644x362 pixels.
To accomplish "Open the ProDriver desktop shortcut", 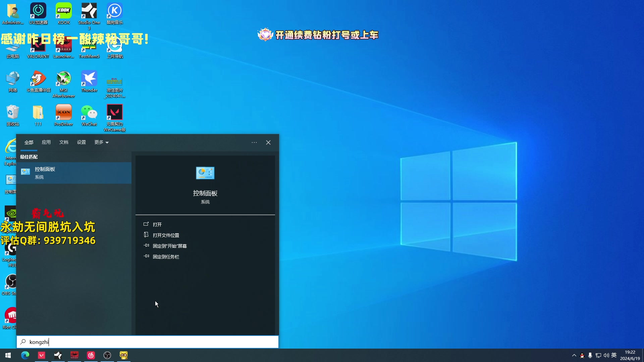I will 64,115.
